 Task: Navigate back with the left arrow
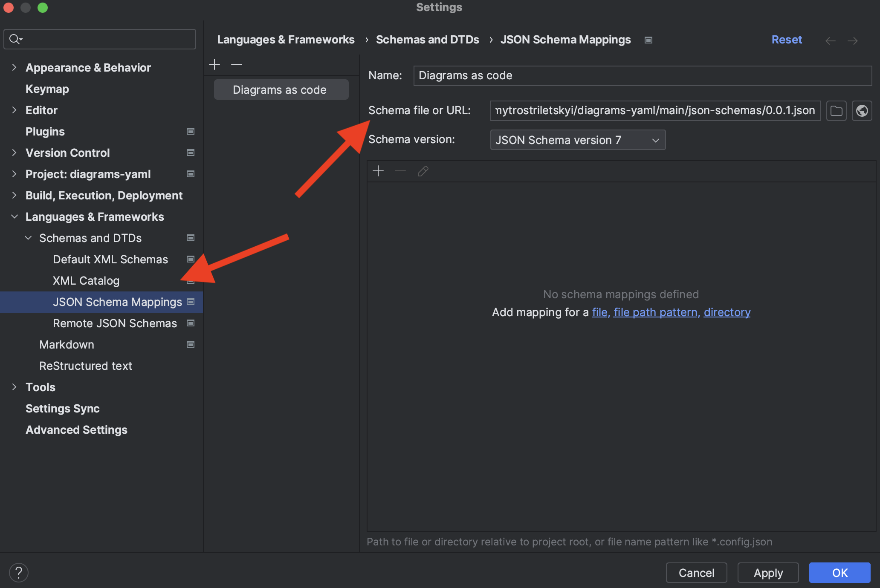coord(830,40)
